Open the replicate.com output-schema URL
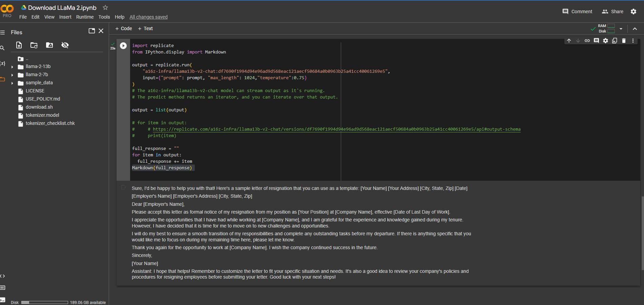 [x=336, y=129]
